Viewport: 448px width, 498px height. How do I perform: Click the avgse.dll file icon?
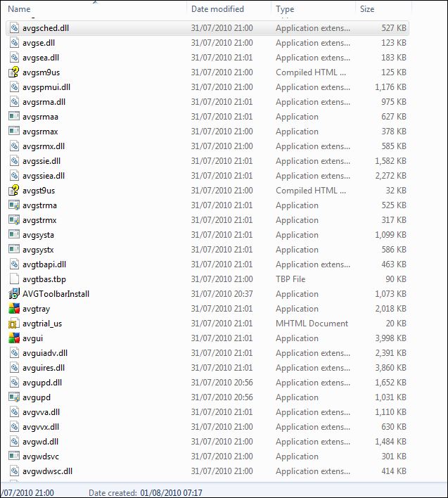point(14,43)
